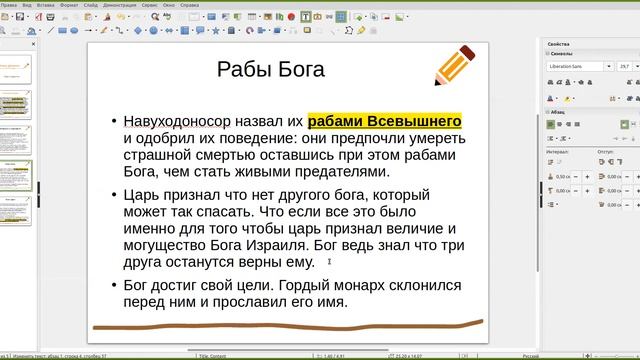640x360 pixels.
Task: Open the Окно menu
Action: [x=169, y=5]
